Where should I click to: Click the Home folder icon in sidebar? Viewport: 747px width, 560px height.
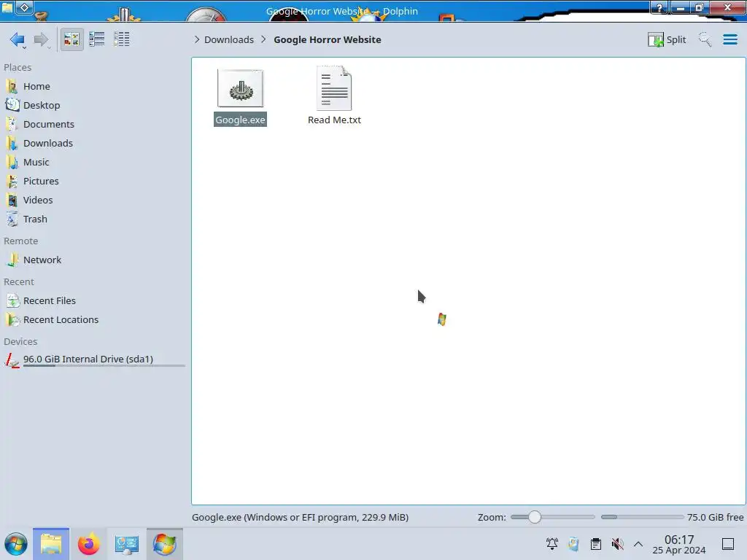(12, 86)
